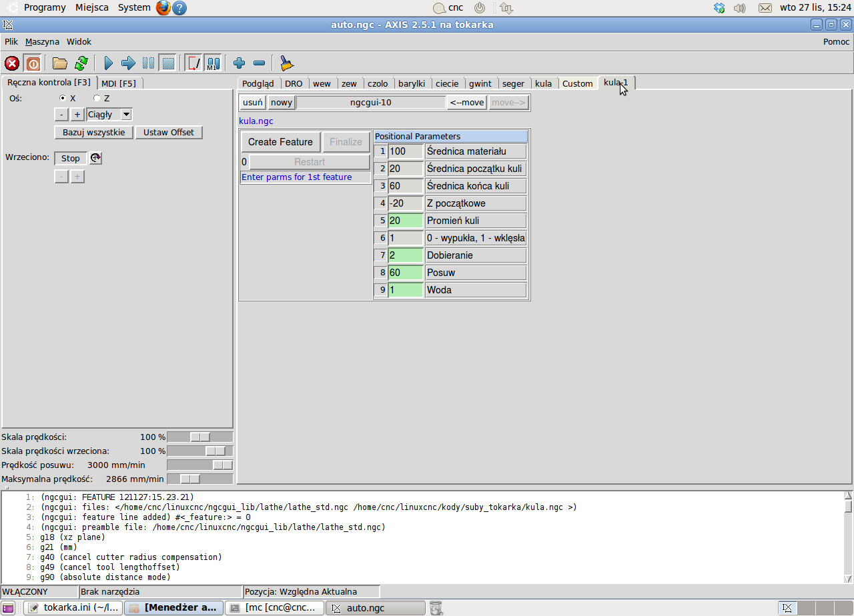854x616 pixels.
Task: Open the help icon in top panel
Action: pos(179,8)
